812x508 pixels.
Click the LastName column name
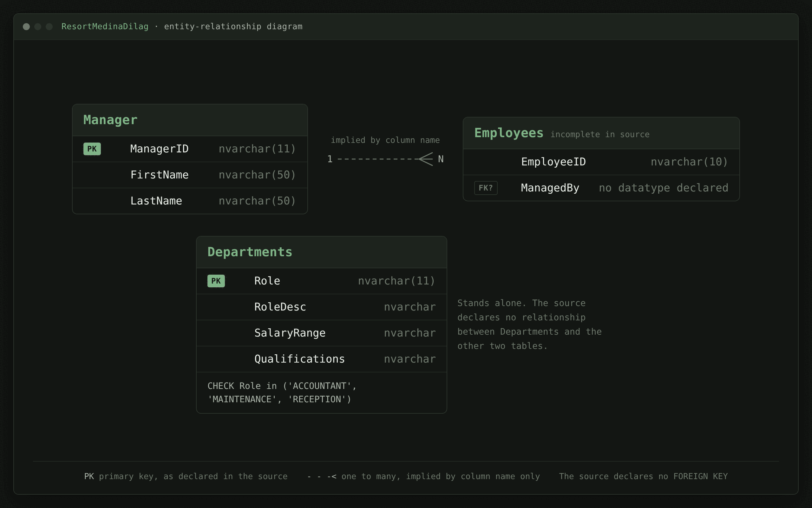[x=156, y=201]
